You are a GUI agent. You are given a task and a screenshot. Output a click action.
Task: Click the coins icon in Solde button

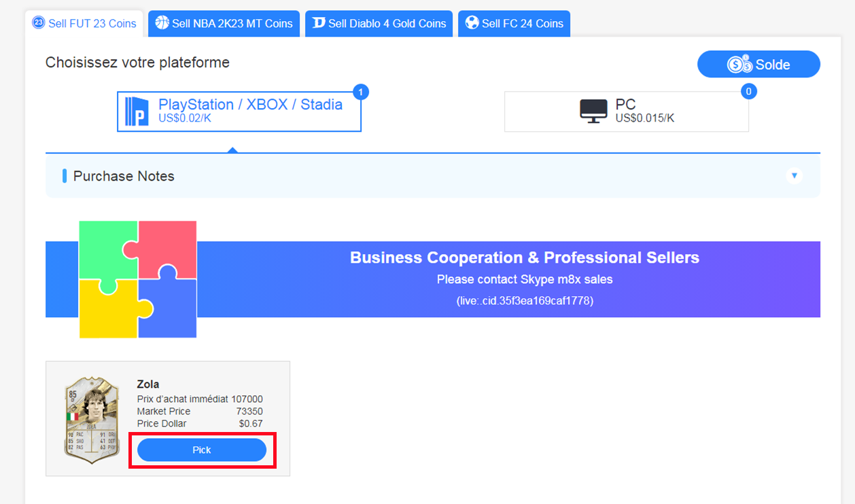coord(740,65)
